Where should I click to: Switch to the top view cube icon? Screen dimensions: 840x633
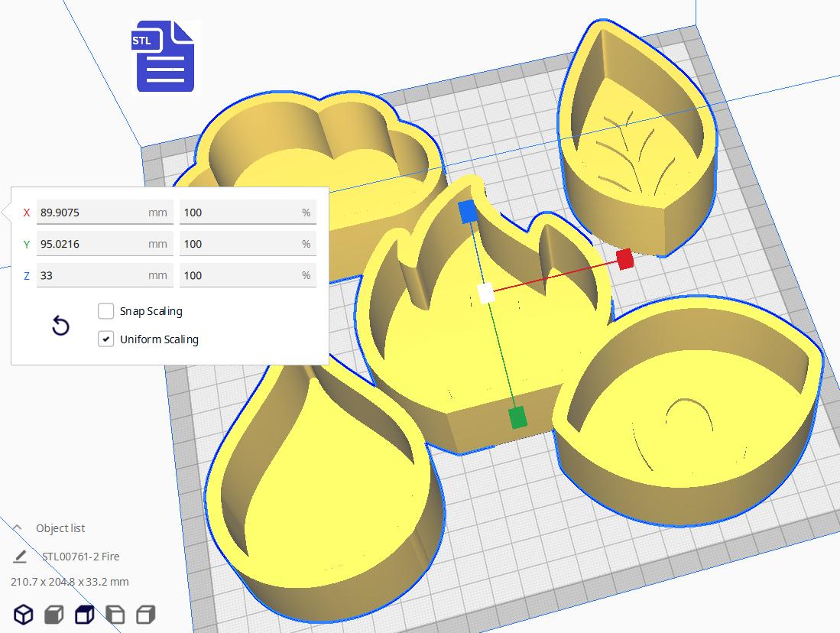coord(85,614)
